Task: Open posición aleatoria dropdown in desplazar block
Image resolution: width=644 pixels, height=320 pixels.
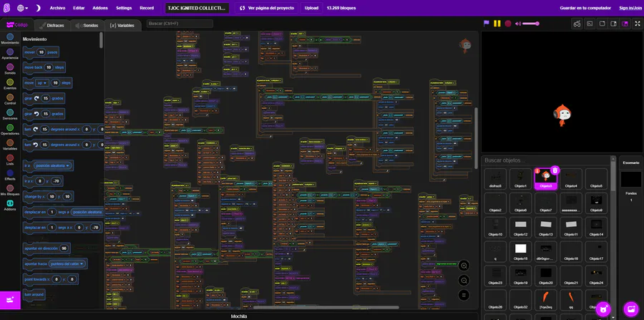Action: 87,212
